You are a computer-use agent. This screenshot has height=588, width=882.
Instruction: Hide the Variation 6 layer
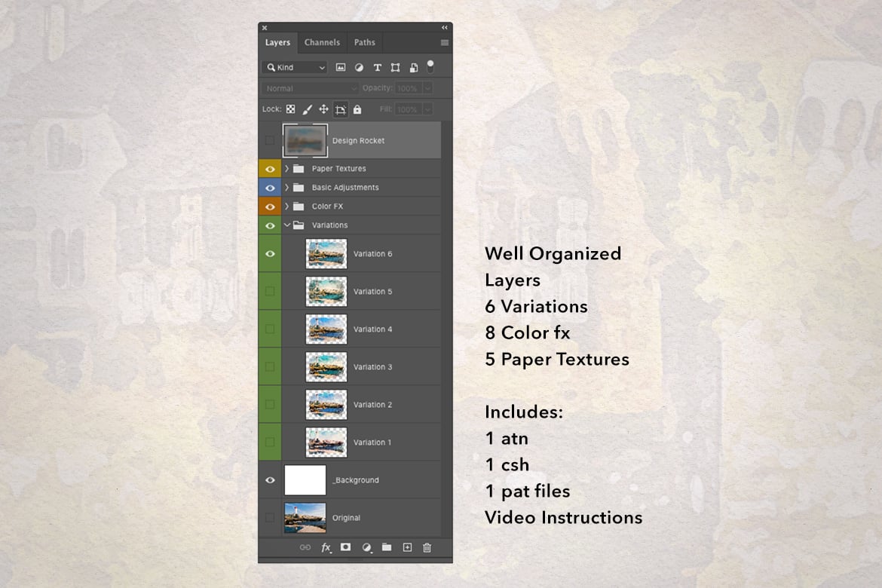[270, 254]
